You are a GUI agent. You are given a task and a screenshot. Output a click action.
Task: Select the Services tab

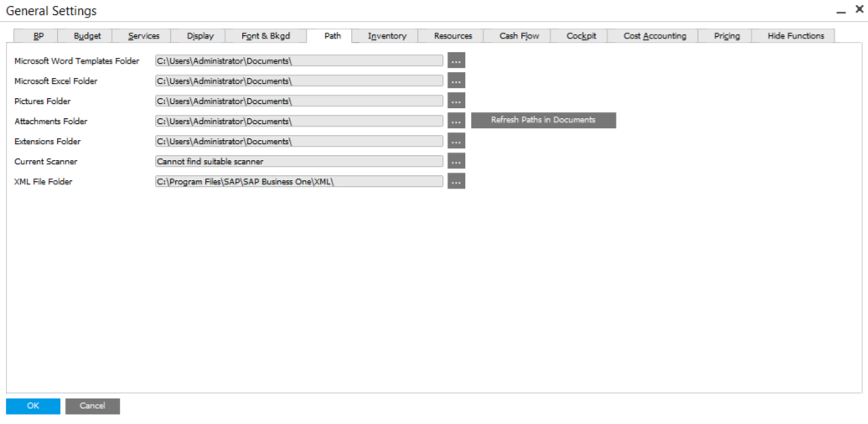pos(143,36)
